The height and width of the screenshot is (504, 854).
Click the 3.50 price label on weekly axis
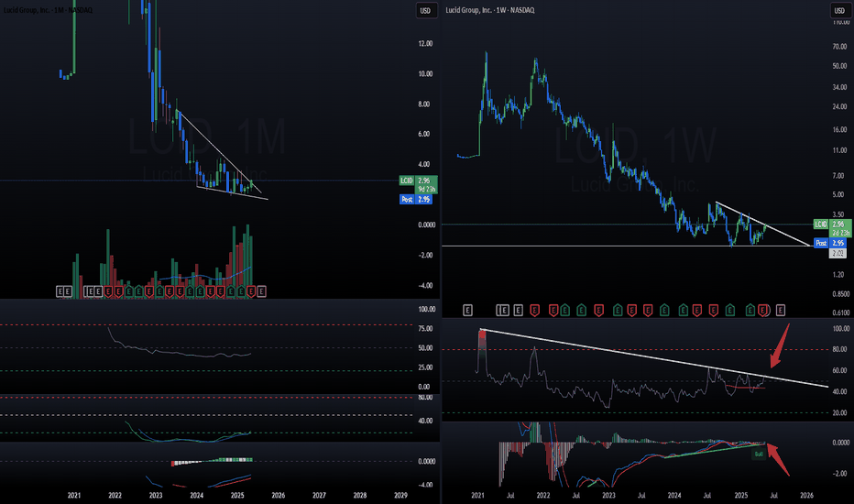838,214
